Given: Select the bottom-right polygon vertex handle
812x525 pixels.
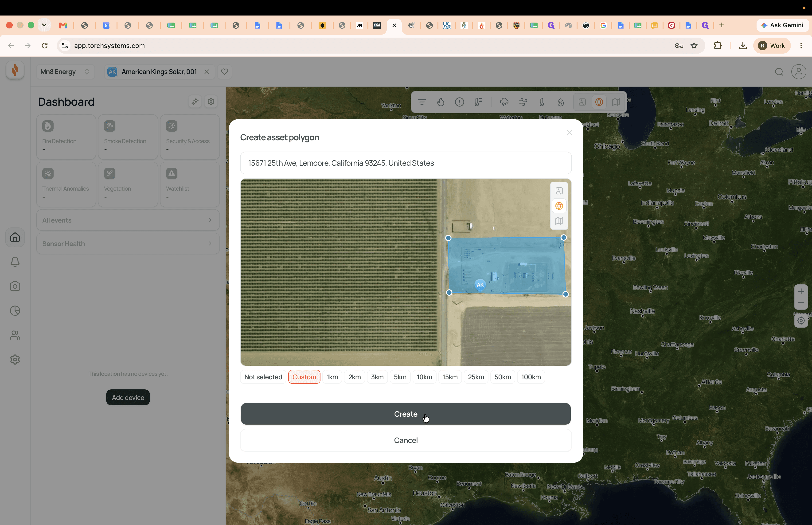Looking at the screenshot, I should pos(565,294).
